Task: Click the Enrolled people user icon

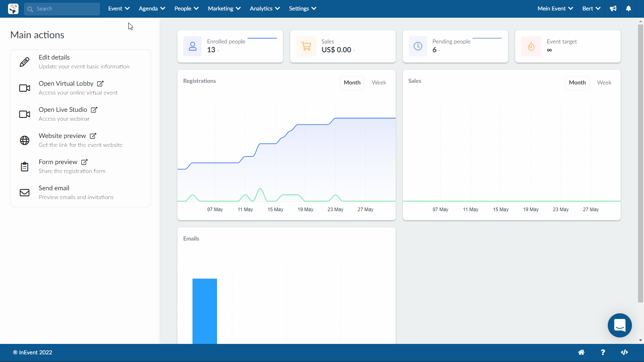Action: (192, 46)
